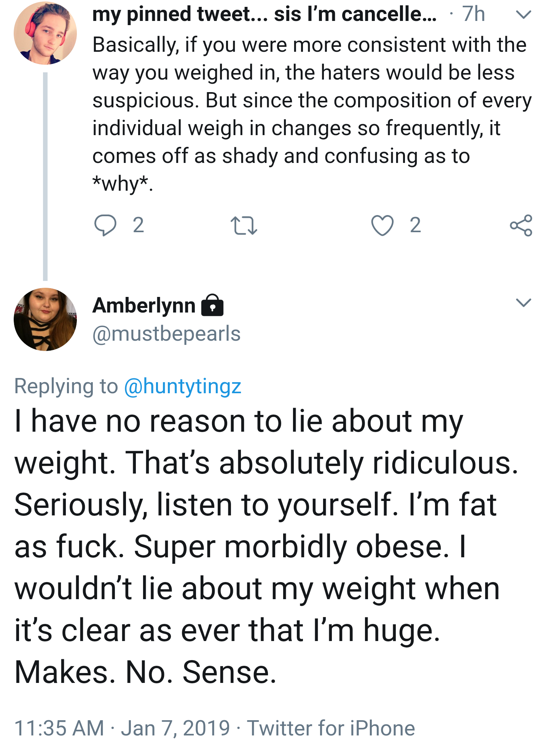The image size is (548, 756).
Task: Open the @huntytingz mention link
Action: (183, 386)
